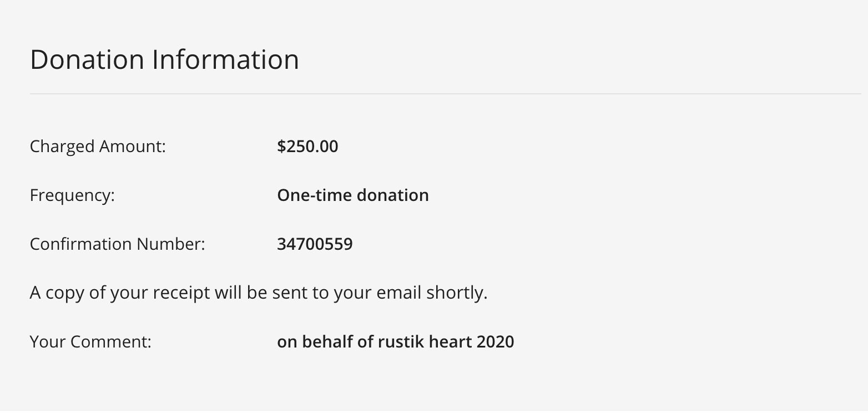Select the Frequency label
Screen dimensions: 868x413
pos(72,195)
